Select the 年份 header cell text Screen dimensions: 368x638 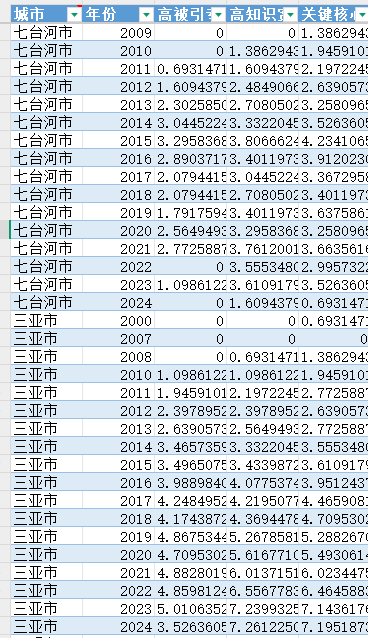tap(101, 15)
